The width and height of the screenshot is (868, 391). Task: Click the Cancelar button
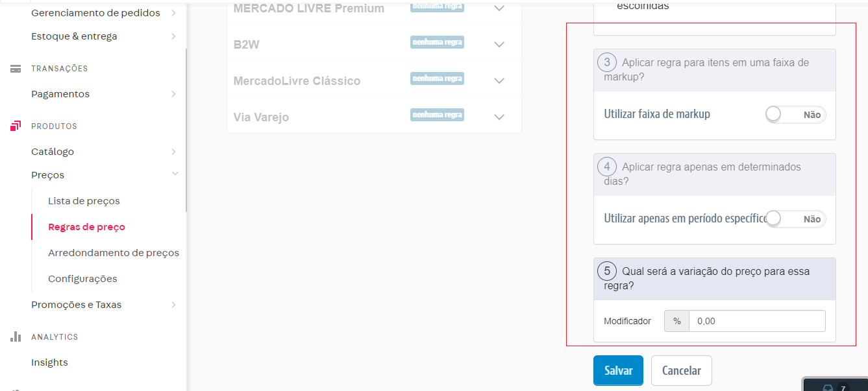[682, 371]
